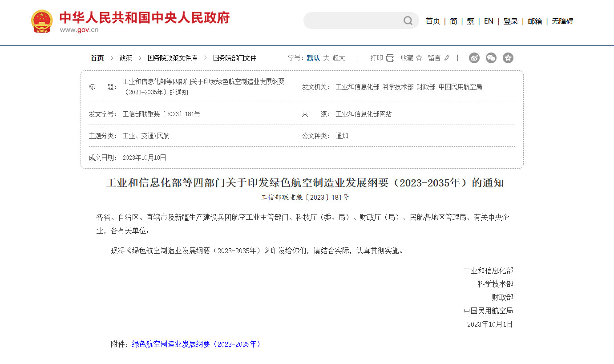Screen dimensions: 614x364
Task: Click the signing date 2023年10月1日
Action: pyautogui.click(x=490, y=324)
